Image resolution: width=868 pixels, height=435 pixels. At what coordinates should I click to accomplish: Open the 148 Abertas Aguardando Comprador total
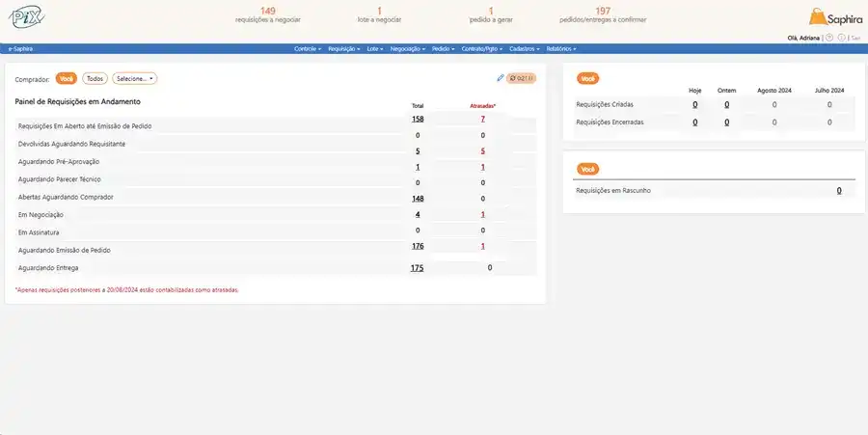click(418, 198)
